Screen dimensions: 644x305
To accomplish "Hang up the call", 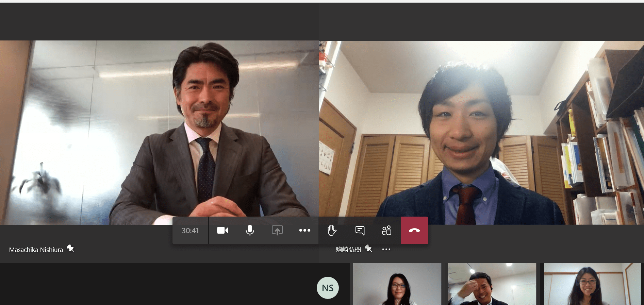I will tap(414, 231).
